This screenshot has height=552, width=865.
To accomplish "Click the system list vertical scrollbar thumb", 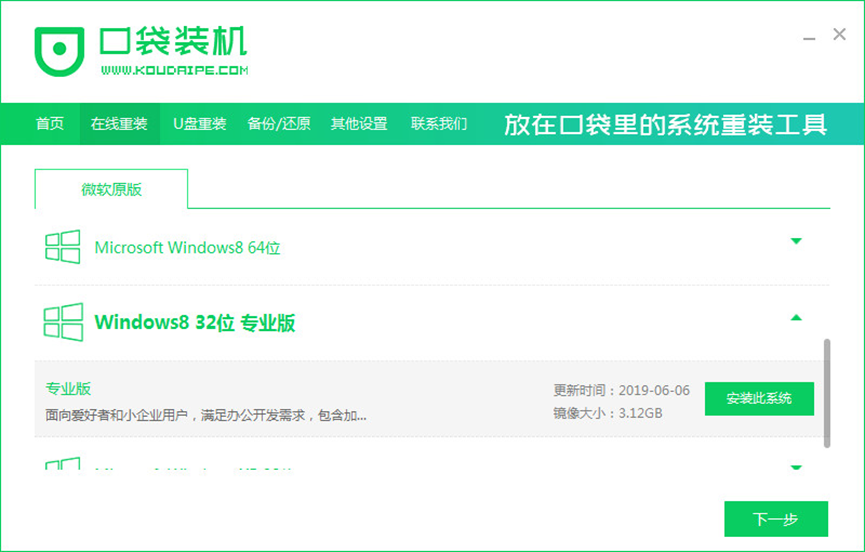I will click(x=826, y=393).
